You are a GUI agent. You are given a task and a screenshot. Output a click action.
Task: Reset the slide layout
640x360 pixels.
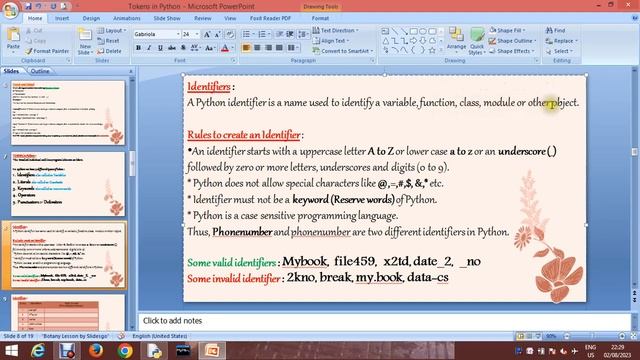coord(108,41)
